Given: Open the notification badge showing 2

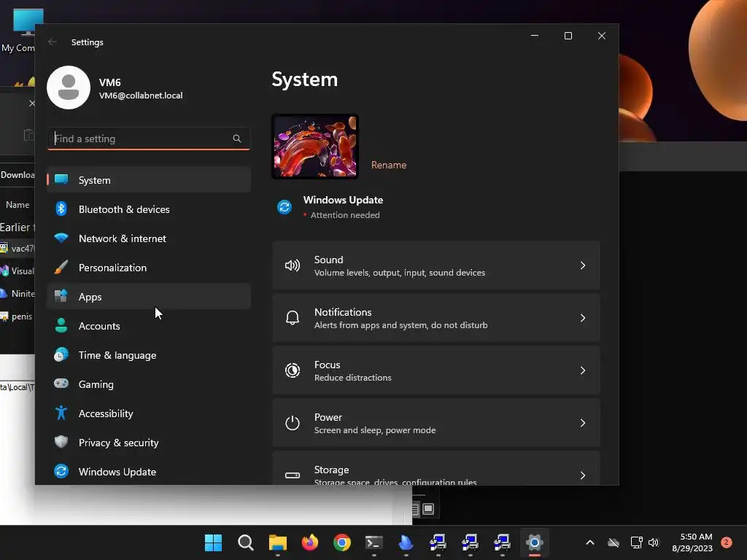Looking at the screenshot, I should coord(727,542).
